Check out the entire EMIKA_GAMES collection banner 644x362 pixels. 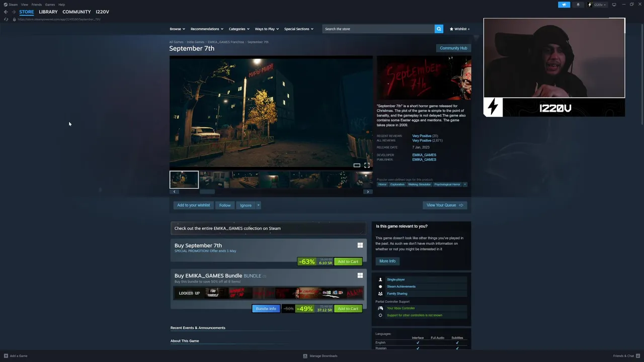point(268,228)
